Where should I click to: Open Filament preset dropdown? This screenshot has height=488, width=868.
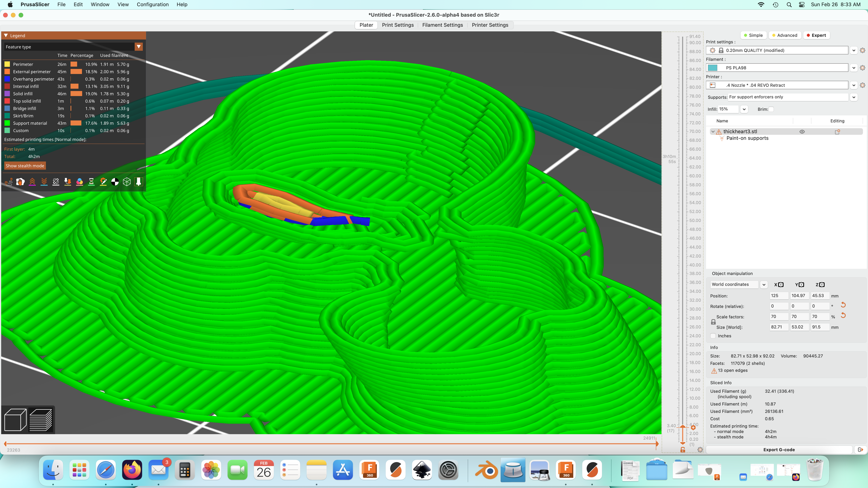click(853, 68)
